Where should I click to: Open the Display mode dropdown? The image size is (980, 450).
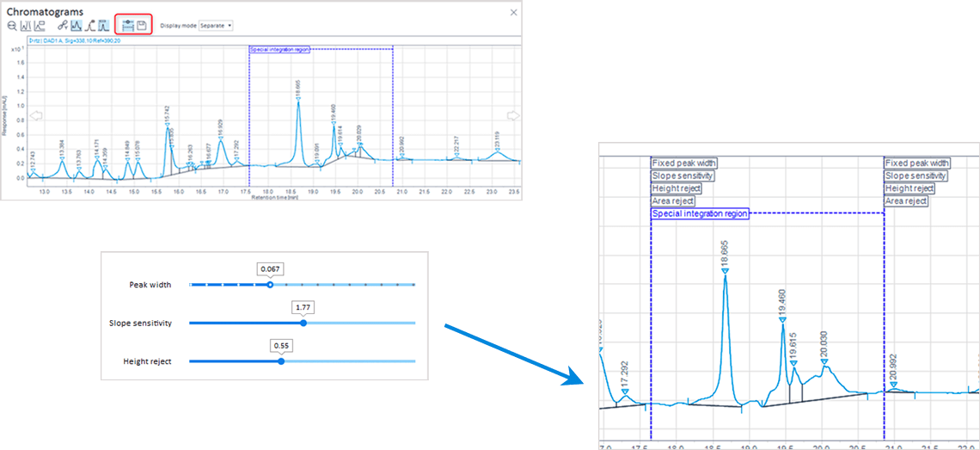216,26
